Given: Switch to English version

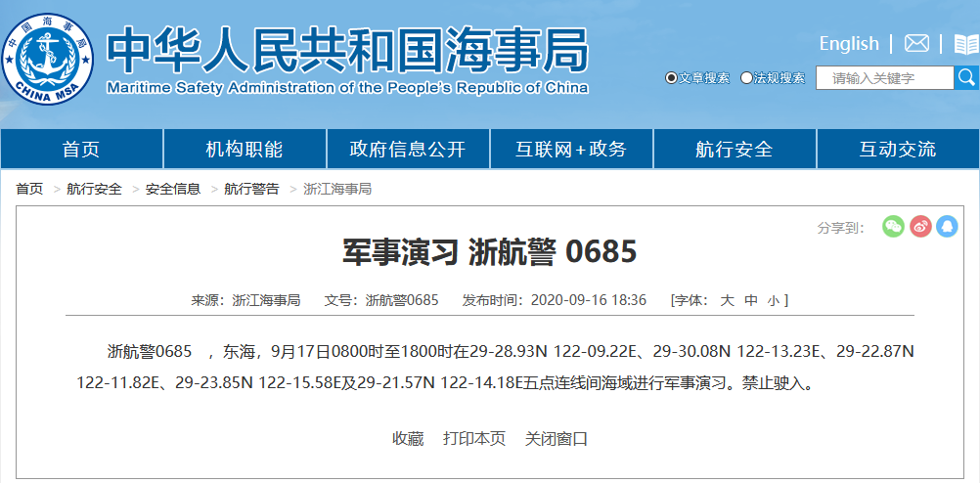Looking at the screenshot, I should click(849, 44).
